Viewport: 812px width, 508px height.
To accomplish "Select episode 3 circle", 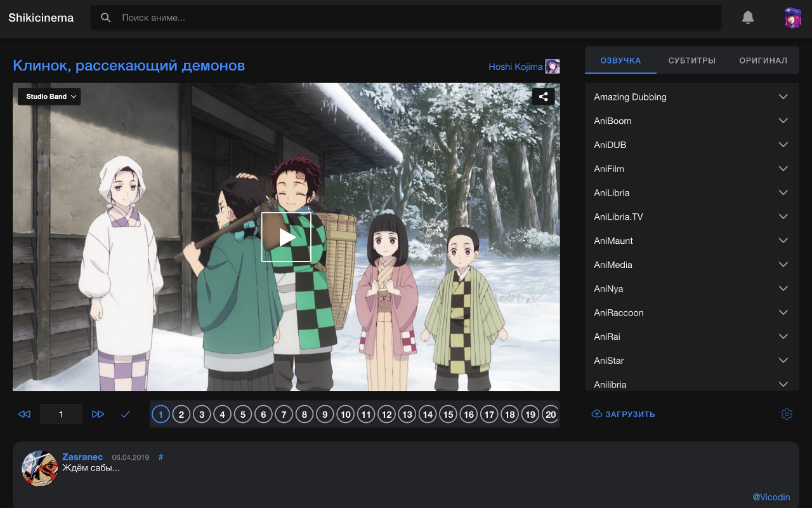I will coord(202,415).
